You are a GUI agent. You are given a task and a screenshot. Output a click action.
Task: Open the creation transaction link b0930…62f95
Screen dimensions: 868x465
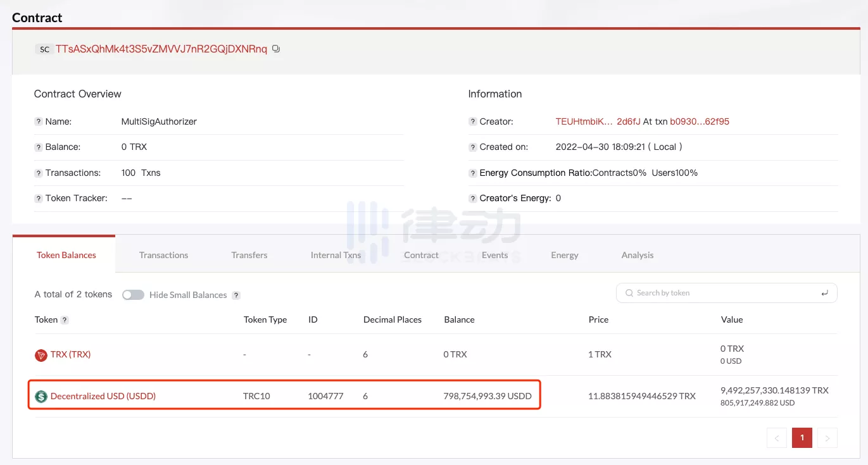pos(700,121)
